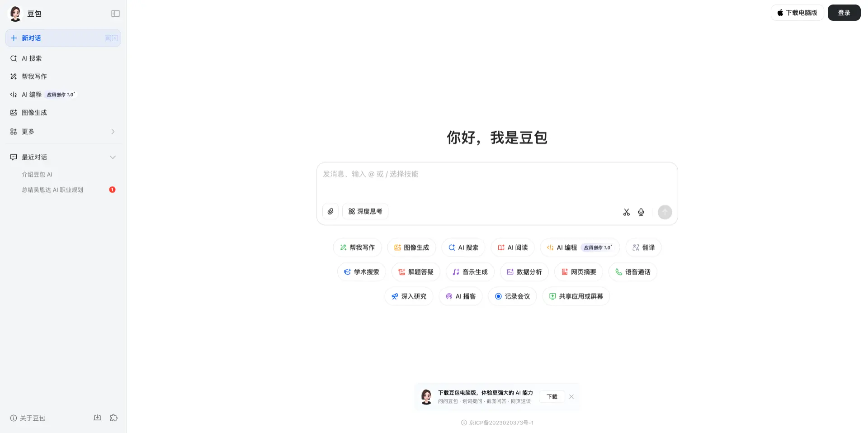868x433 pixels.
Task: Select the 翻译 skill chip
Action: coord(643,247)
